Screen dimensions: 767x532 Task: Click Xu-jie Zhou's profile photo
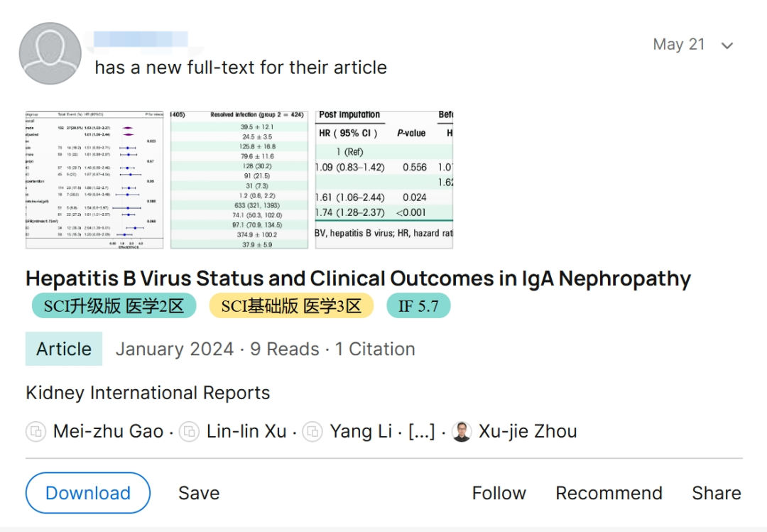point(462,432)
